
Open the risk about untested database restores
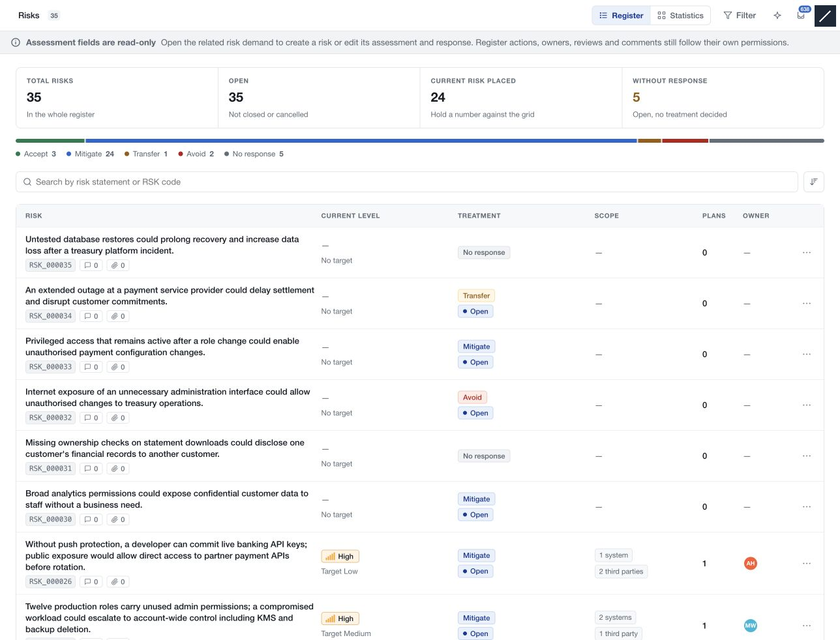pos(162,245)
